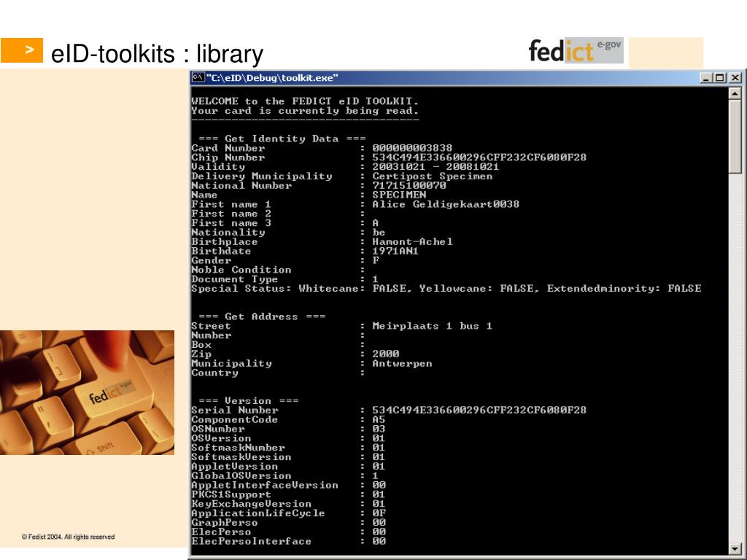Viewport: 747px width, 560px height.
Task: Click the AppletInterfaceVersion label
Action: pyautogui.click(x=265, y=485)
